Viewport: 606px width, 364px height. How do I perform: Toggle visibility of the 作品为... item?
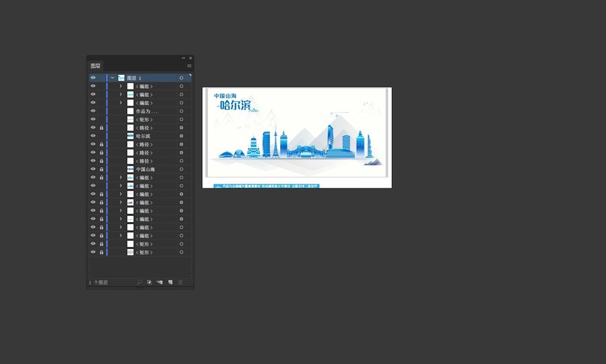[93, 111]
